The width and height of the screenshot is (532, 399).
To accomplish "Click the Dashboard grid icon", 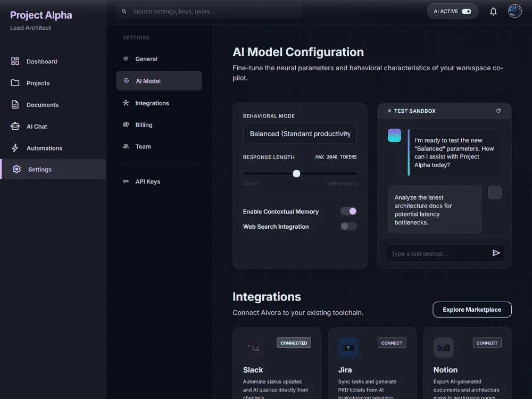I will click(15, 61).
